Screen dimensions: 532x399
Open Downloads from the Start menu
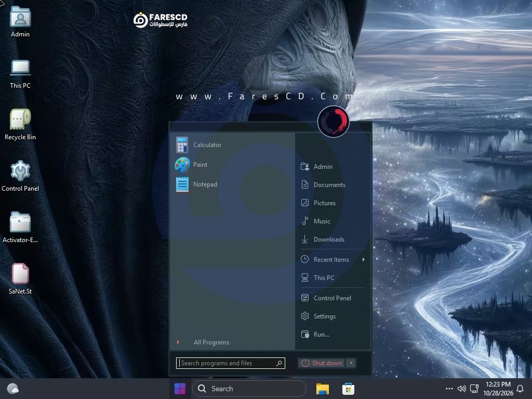pyautogui.click(x=332, y=239)
